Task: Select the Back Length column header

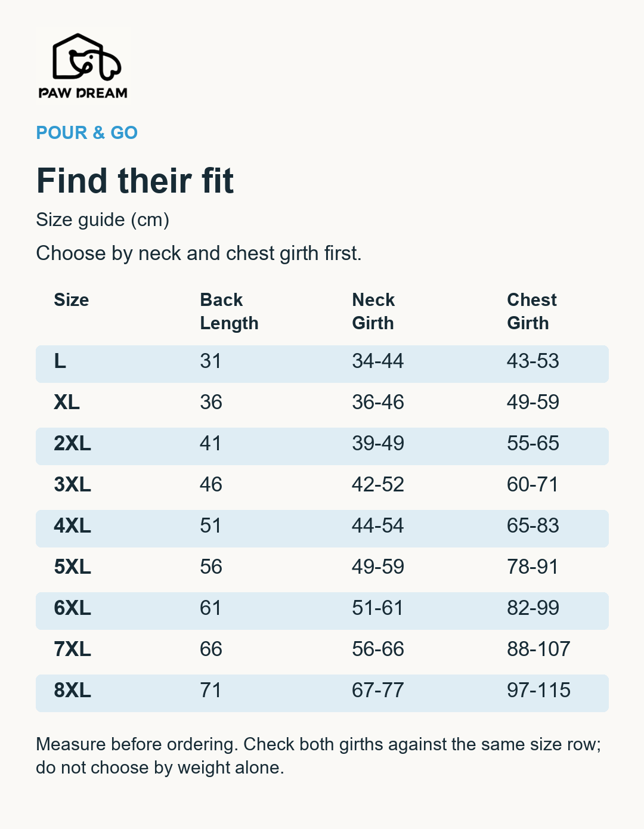Action: (x=229, y=311)
